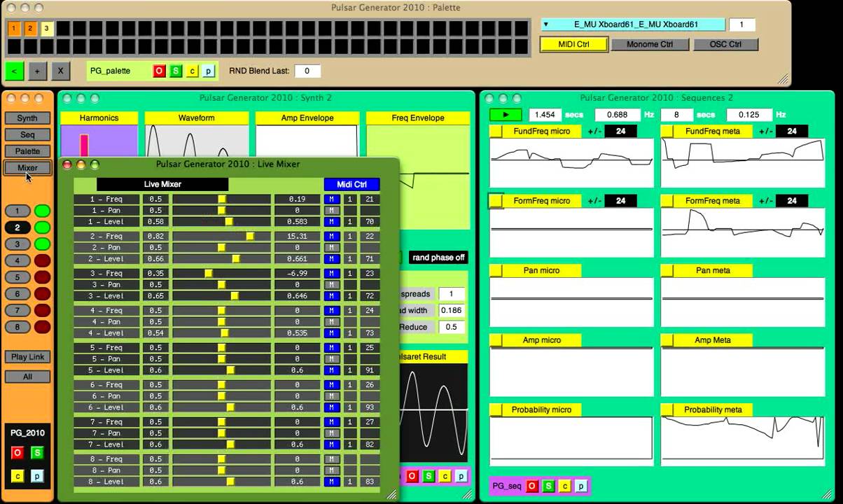This screenshot has height=504, width=843.
Task: Click the FundFreq meta envelope graph
Action: (x=742, y=163)
